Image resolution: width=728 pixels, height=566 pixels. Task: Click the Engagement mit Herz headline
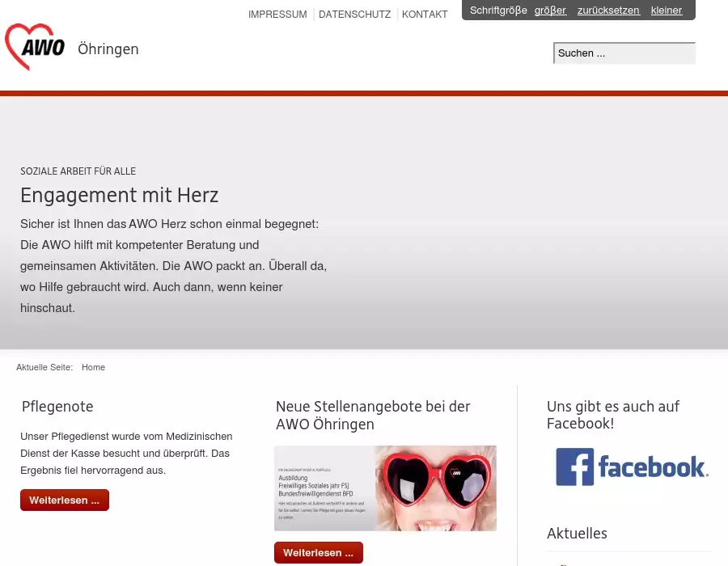tap(119, 195)
